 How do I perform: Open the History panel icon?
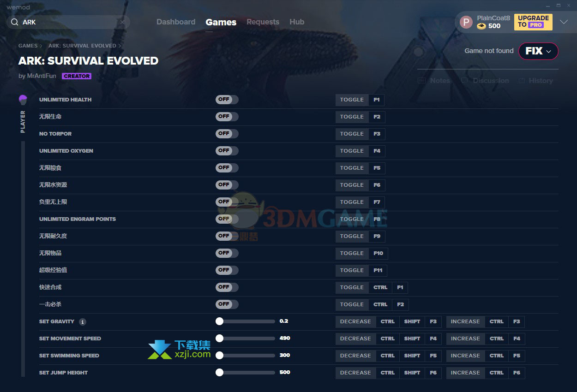click(x=522, y=81)
